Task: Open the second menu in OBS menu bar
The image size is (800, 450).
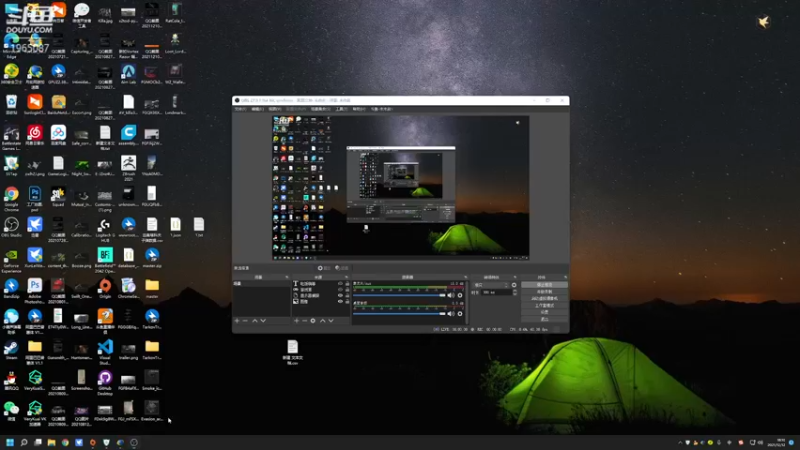Action: tap(258, 109)
